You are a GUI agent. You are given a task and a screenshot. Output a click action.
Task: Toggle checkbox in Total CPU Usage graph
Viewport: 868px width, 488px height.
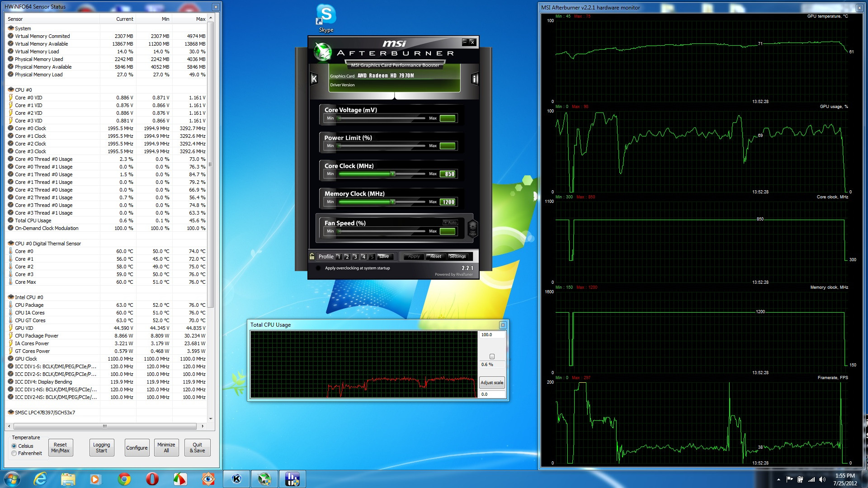[492, 357]
